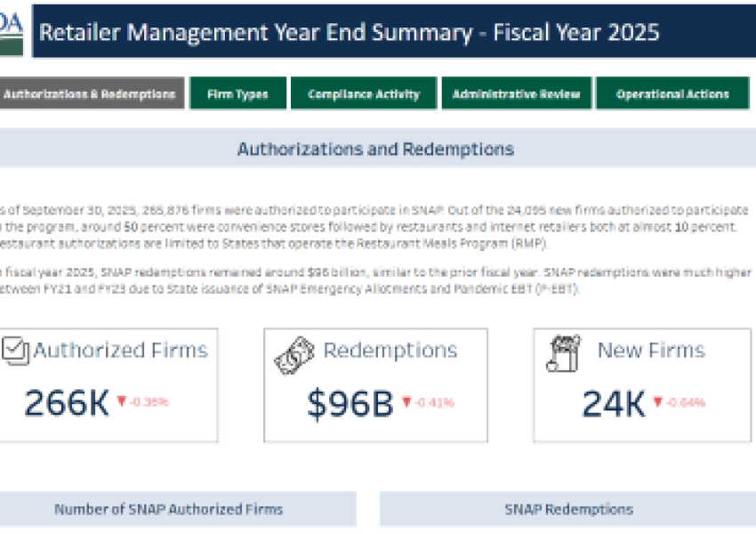Viewport: 756px width, 534px height.
Task: Click the paragraph about fiscal year 2025 redemptions
Action: (x=376, y=280)
